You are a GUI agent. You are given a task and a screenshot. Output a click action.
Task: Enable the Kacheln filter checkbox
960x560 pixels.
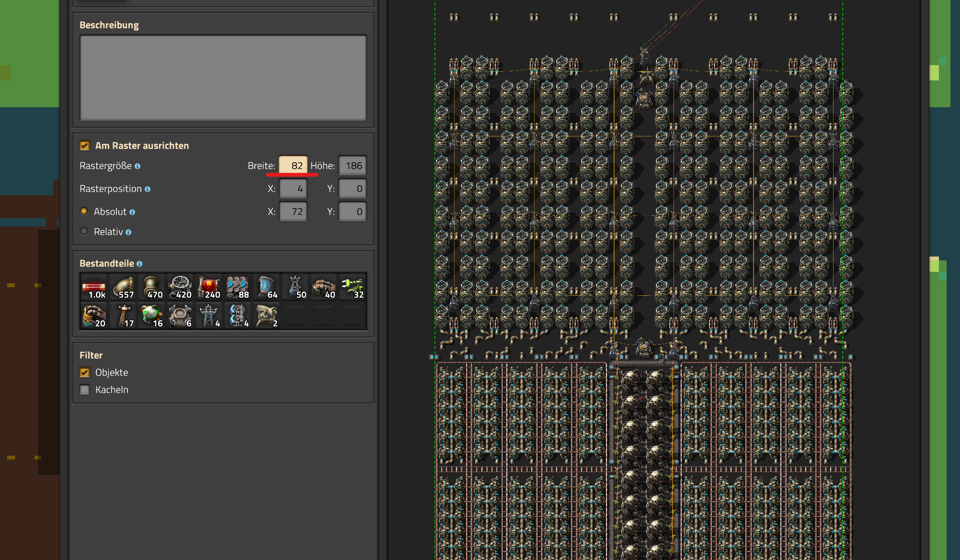(85, 390)
